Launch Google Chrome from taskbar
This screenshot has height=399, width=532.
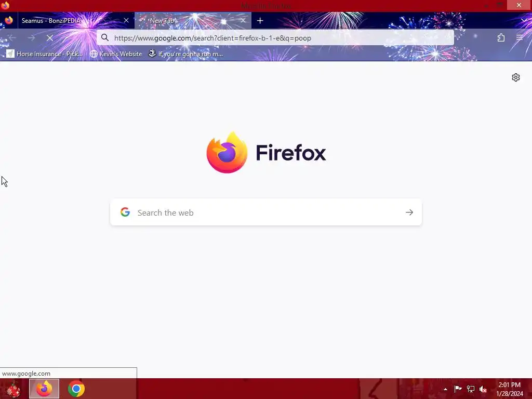76,389
